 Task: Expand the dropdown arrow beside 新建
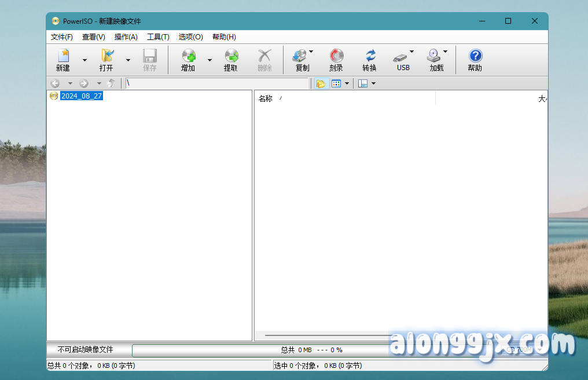point(84,60)
